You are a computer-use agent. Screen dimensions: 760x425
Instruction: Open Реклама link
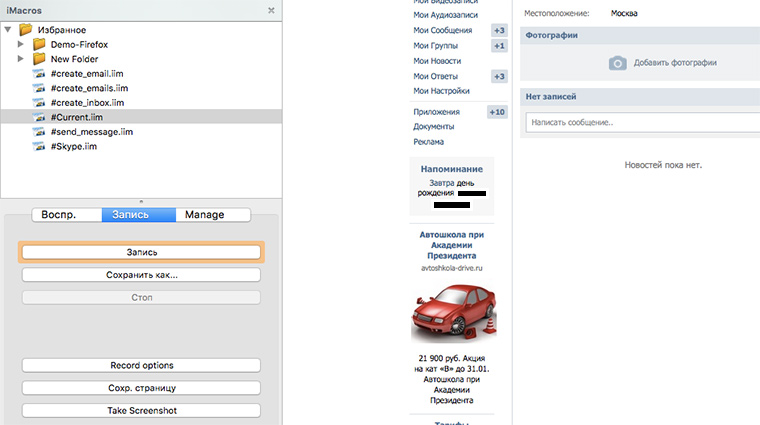click(428, 142)
